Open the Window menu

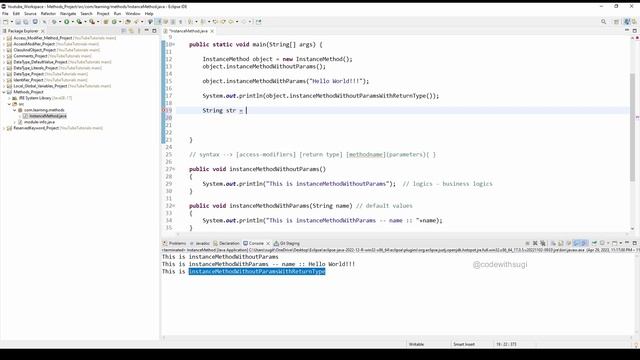click(x=133, y=13)
